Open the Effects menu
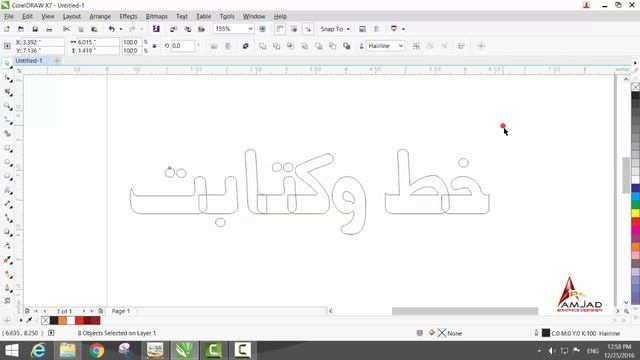Viewport: 640px width, 360px height. tap(128, 16)
